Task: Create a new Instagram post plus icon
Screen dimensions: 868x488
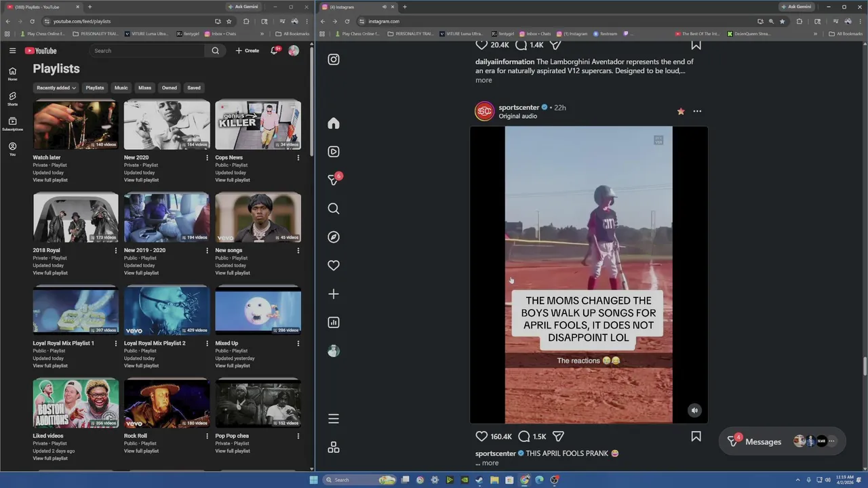Action: [334, 294]
